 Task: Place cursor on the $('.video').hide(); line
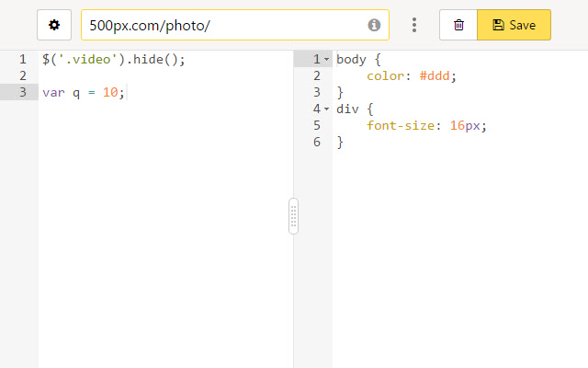click(x=113, y=60)
